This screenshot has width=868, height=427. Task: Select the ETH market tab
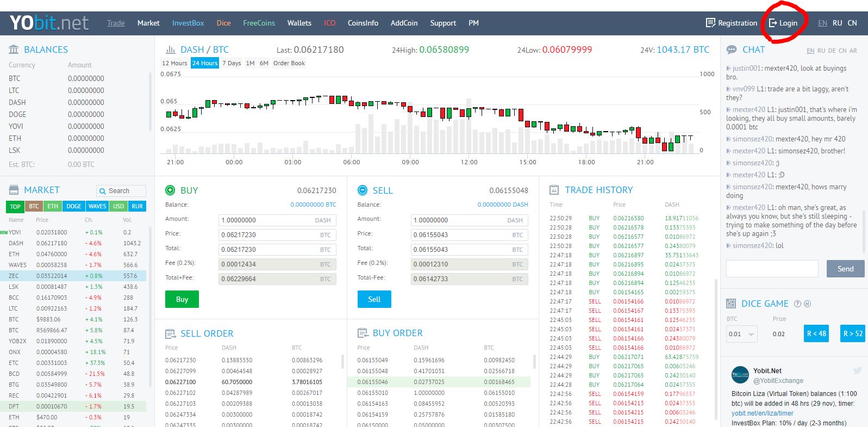point(53,207)
